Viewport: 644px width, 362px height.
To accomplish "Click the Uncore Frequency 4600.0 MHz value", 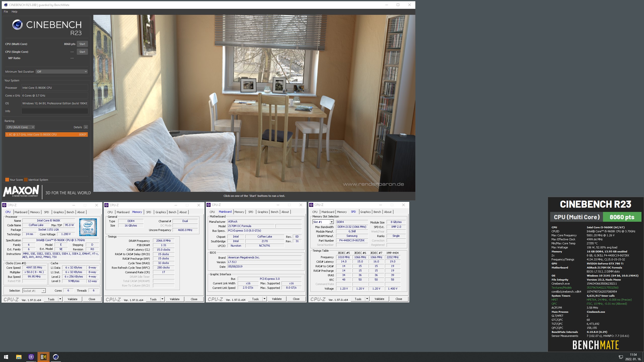I will pos(185,230).
